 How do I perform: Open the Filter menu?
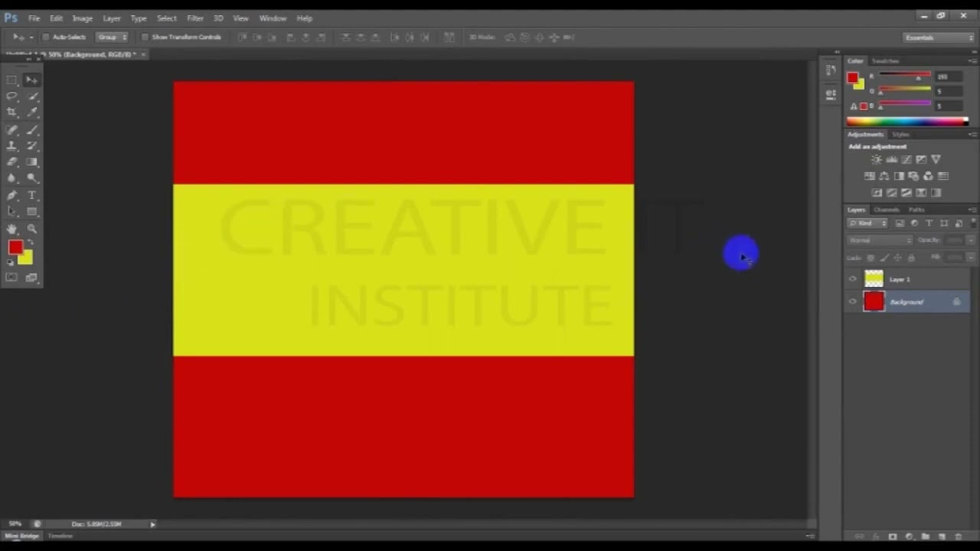tap(195, 18)
